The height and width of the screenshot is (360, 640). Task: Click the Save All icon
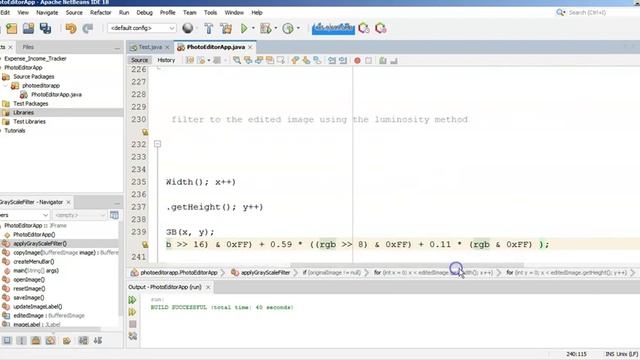coord(45,28)
